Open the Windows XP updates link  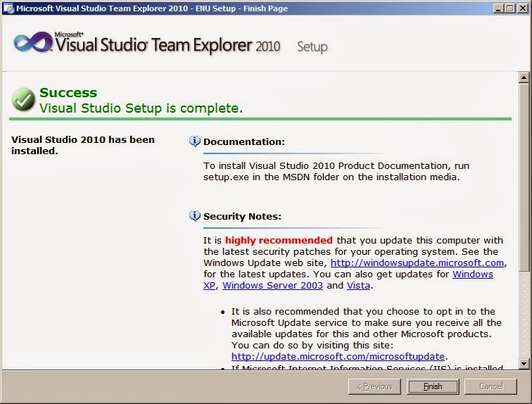coord(473,274)
